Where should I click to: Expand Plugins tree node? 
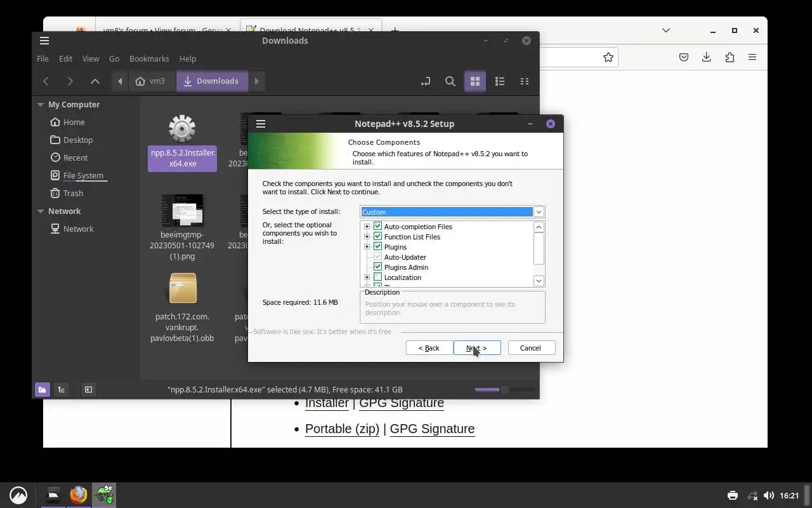(367, 247)
